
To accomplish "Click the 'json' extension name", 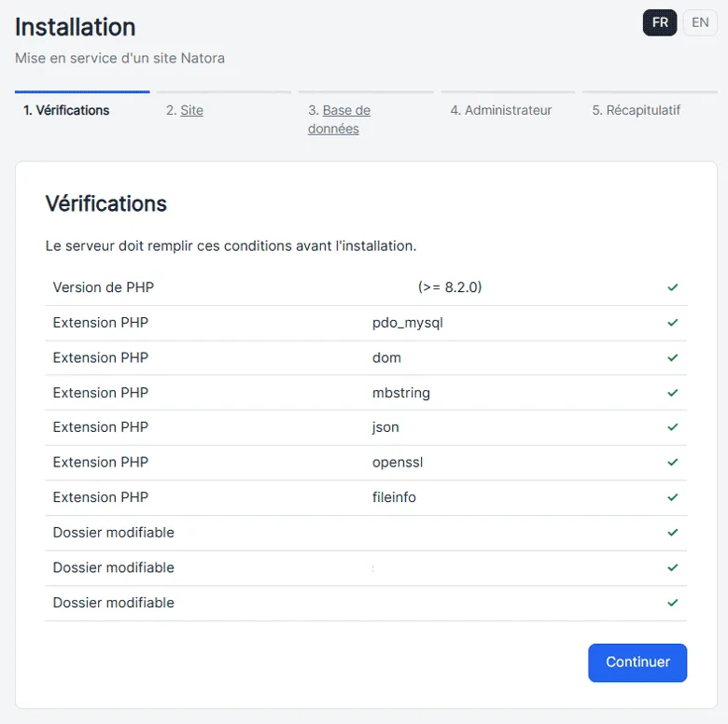I will [x=385, y=427].
